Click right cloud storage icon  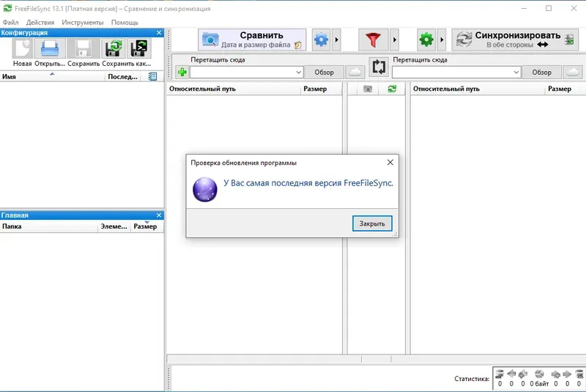click(572, 72)
